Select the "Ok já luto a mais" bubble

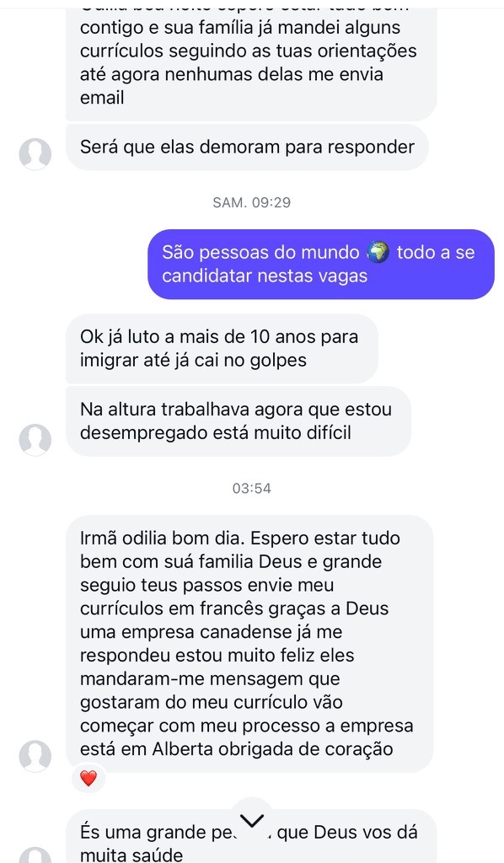[x=222, y=348]
